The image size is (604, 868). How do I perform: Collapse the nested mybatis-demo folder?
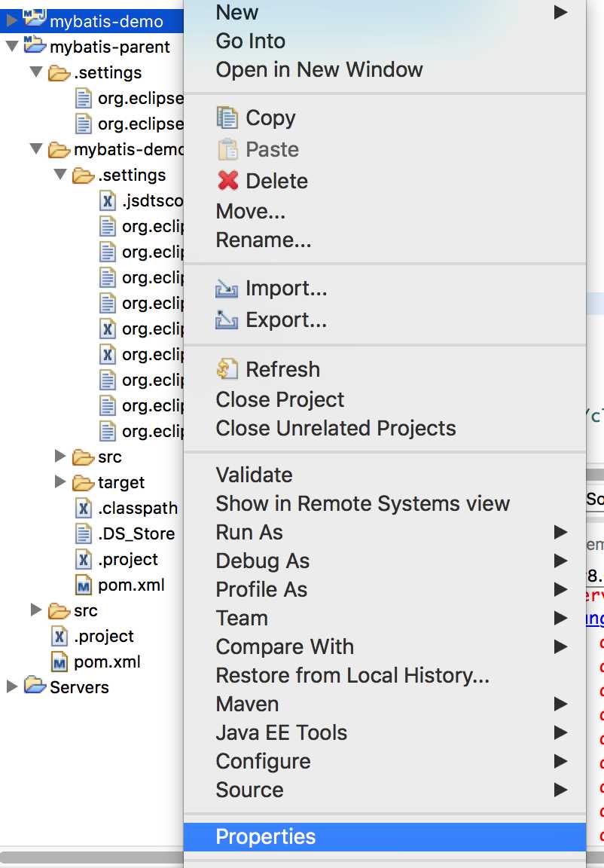pos(36,148)
